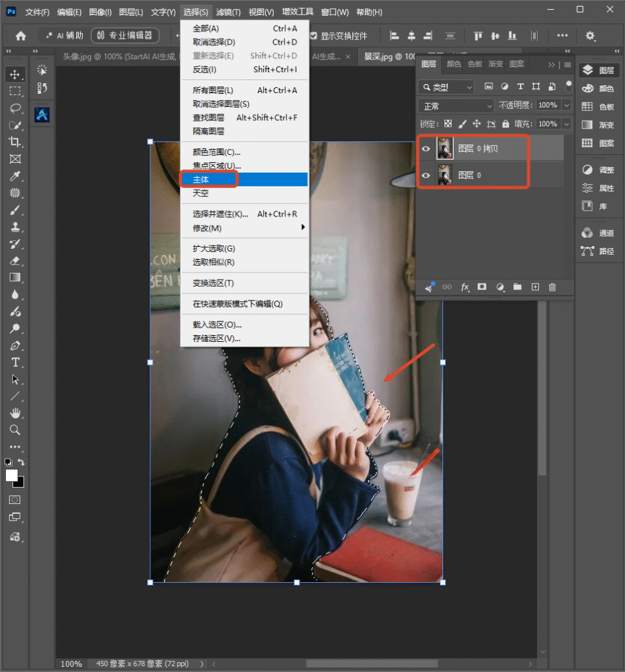Choose 主体 from the Select menu
This screenshot has height=672, width=625.
pos(244,180)
